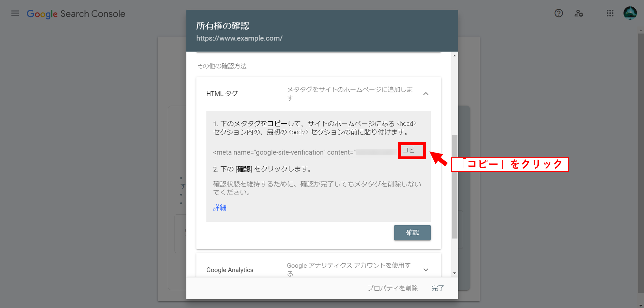Click the dialog scrollbar up arrow
Screen dimensions: 644x308
[454, 56]
